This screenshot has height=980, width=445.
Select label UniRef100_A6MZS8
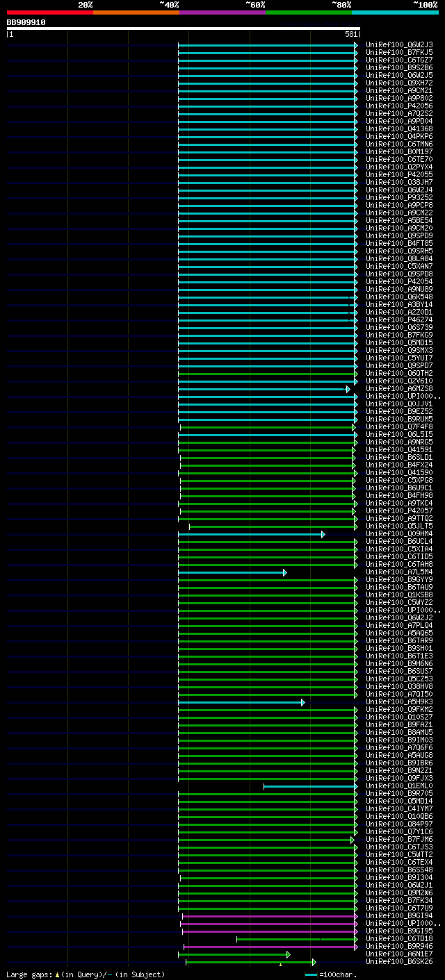click(399, 388)
